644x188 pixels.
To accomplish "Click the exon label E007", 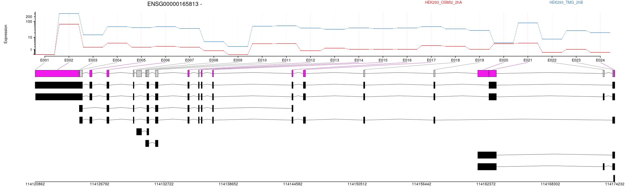I will (x=189, y=60).
